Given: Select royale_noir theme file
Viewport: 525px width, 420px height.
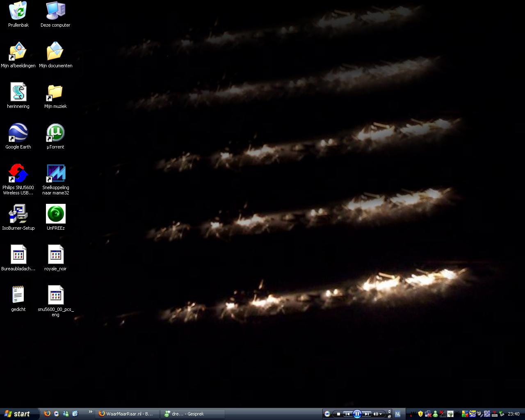Looking at the screenshot, I should pyautogui.click(x=55, y=258).
